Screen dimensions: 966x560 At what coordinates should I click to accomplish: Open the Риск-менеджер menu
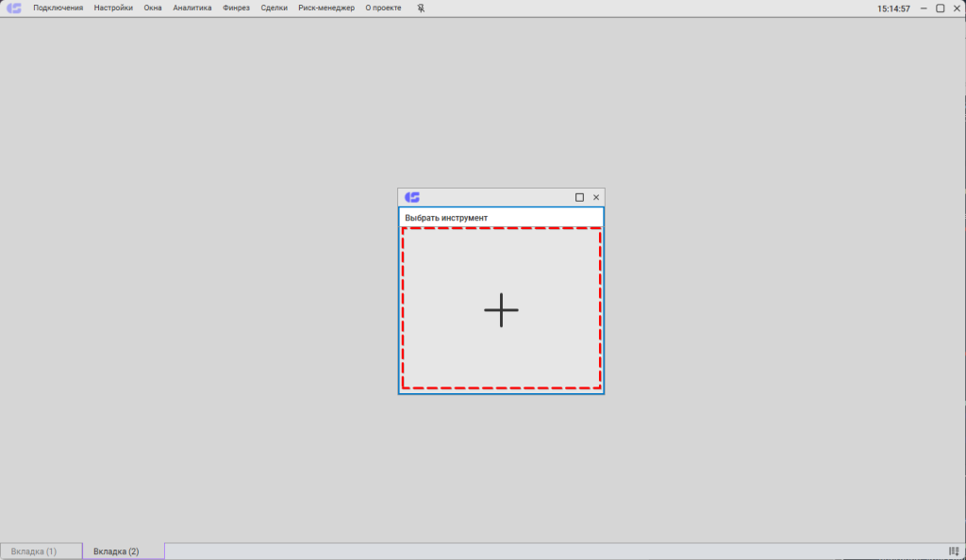pyautogui.click(x=326, y=8)
